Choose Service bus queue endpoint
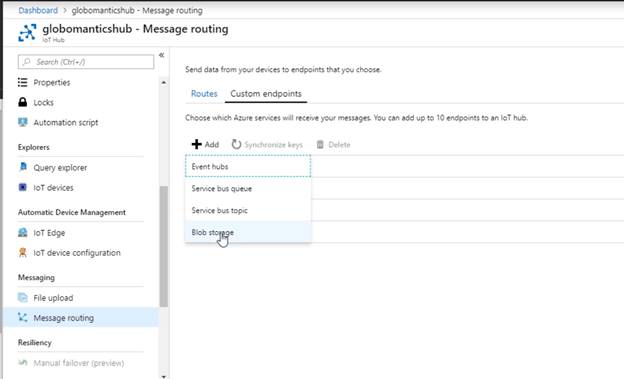 coord(248,188)
